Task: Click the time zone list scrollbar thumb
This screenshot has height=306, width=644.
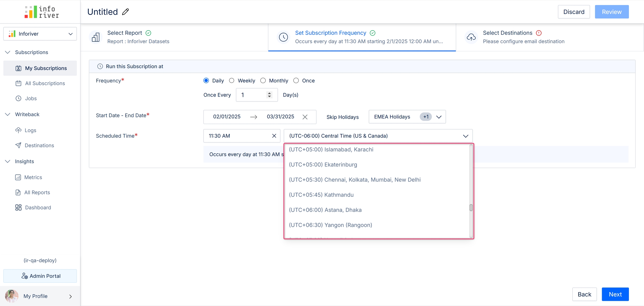Action: [471, 208]
